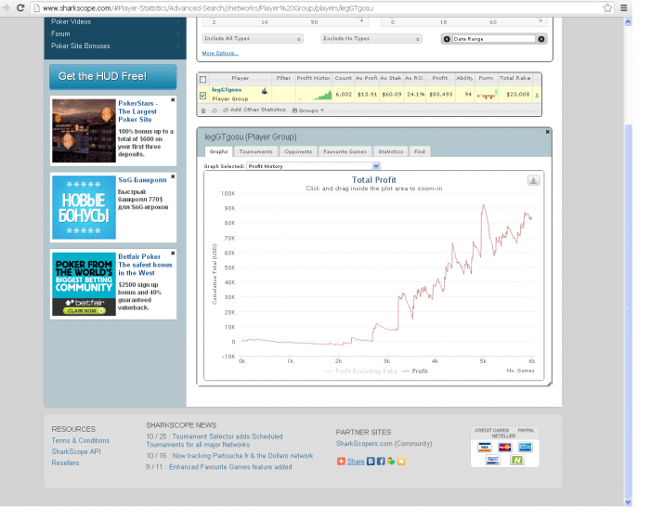Screen dimensions: 650x520
Task: Download the Total Profit graph
Action: 533,180
